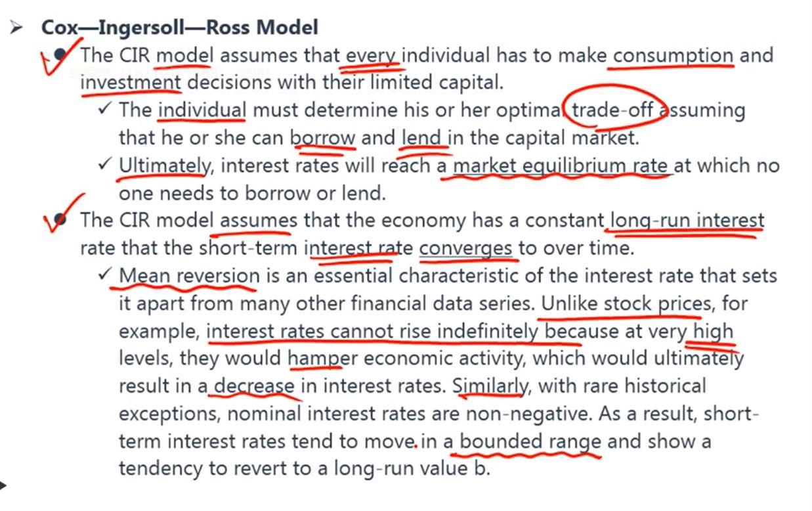
Task: Click the red dot before 'in a bounded range'
Action: 416,445
